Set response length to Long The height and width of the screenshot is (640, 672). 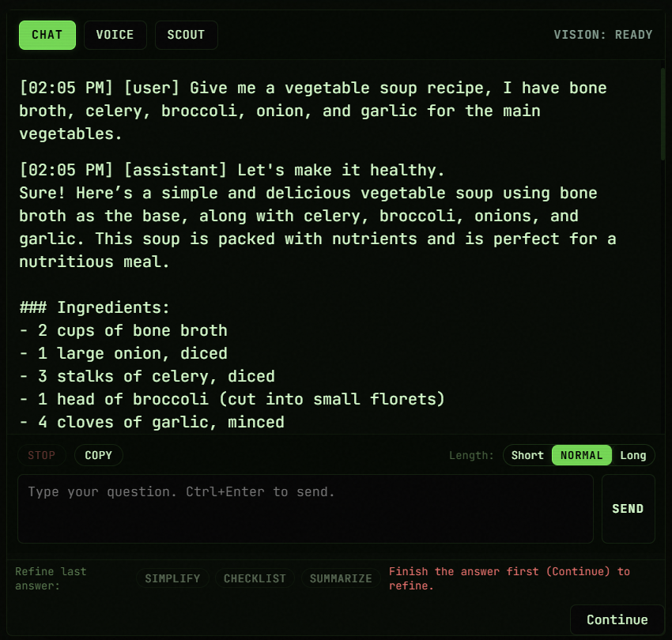click(633, 455)
